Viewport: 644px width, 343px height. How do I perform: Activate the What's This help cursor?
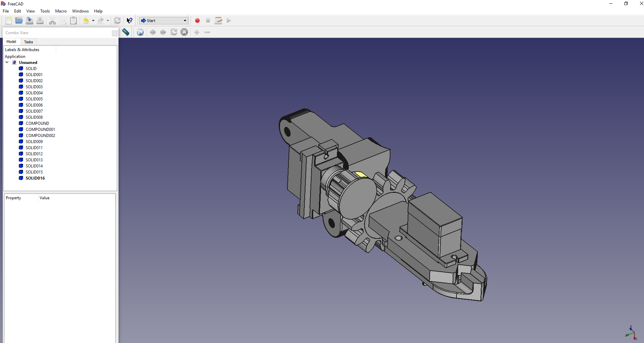130,21
